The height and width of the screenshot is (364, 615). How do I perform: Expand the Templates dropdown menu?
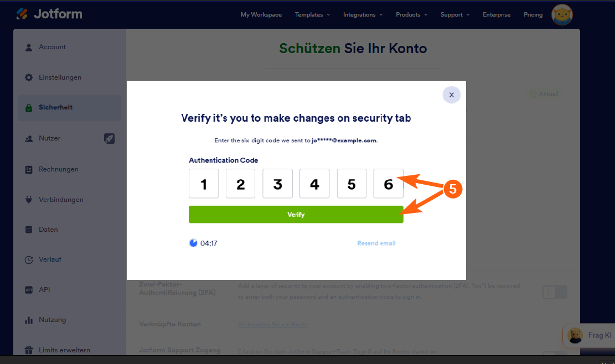tap(312, 15)
